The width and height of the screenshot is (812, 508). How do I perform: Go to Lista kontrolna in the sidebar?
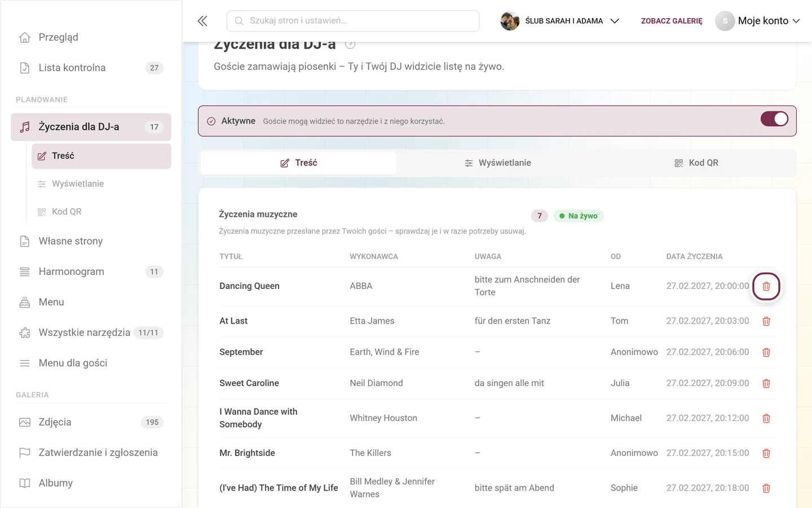pos(90,68)
